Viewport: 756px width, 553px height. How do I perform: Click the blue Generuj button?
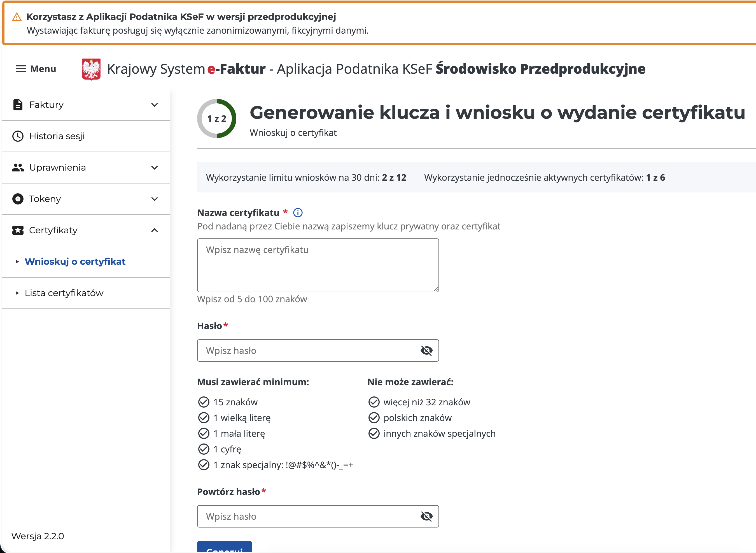pyautogui.click(x=224, y=547)
